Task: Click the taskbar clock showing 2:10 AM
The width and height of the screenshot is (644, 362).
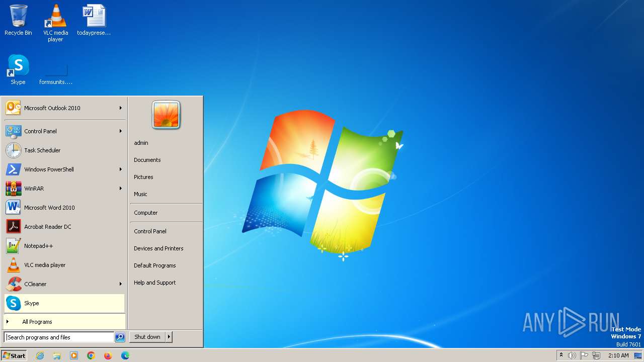Action: tap(618, 355)
